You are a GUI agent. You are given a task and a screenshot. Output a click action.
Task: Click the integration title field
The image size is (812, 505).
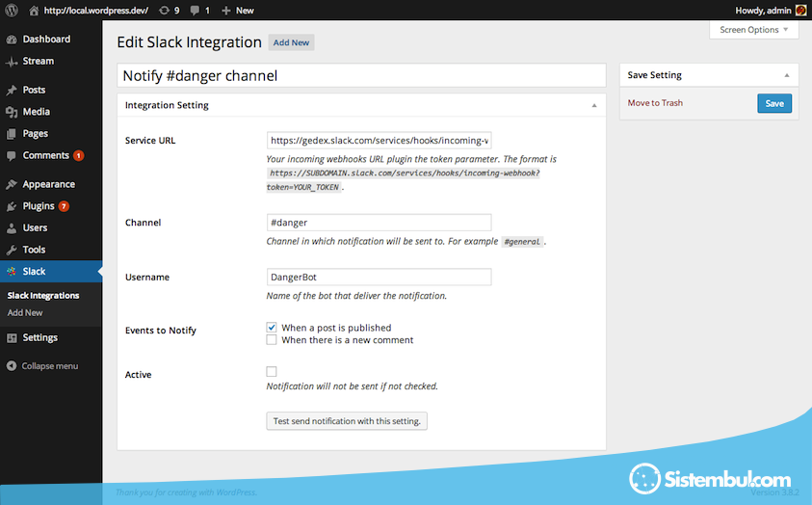pos(361,75)
